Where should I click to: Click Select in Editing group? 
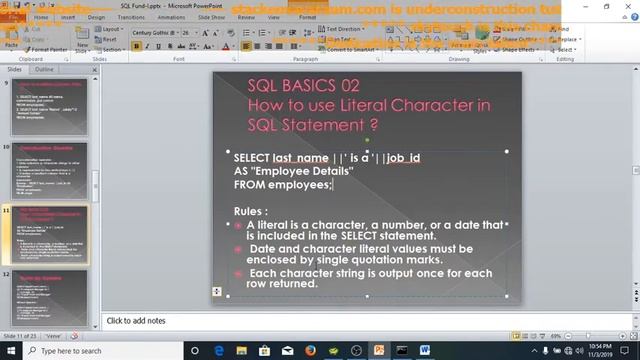[x=563, y=49]
